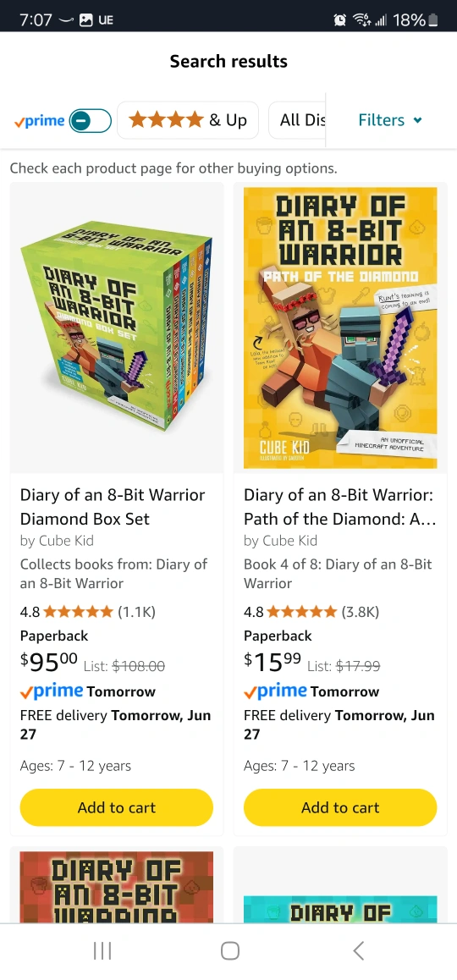Open the Diamond Box Set cover image
The width and height of the screenshot is (457, 980).
coord(117,328)
